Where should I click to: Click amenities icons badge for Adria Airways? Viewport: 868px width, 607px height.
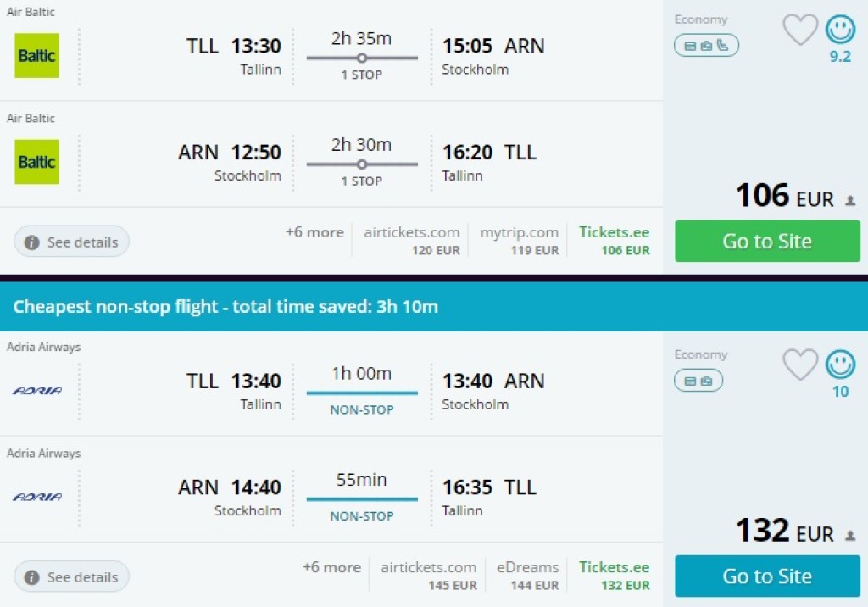(698, 381)
